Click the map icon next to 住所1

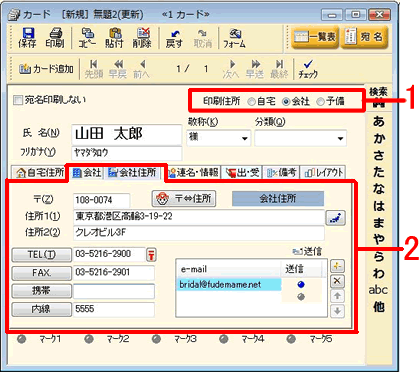click(335, 218)
